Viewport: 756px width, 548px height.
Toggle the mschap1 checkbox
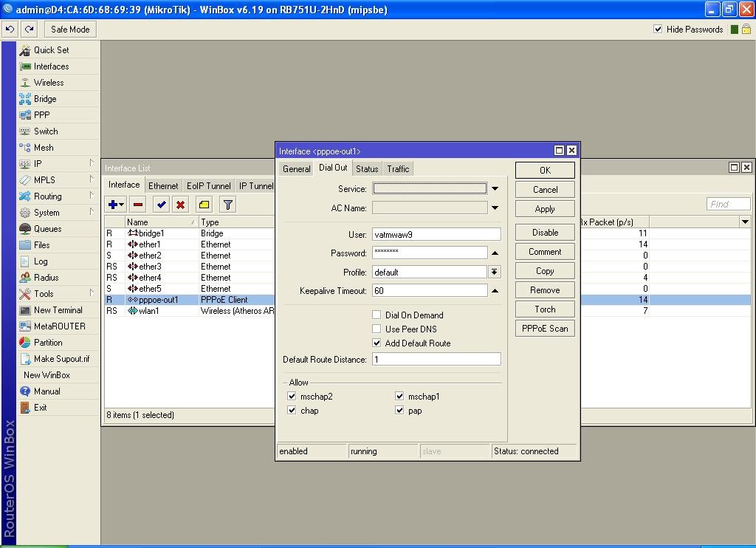[x=399, y=396]
